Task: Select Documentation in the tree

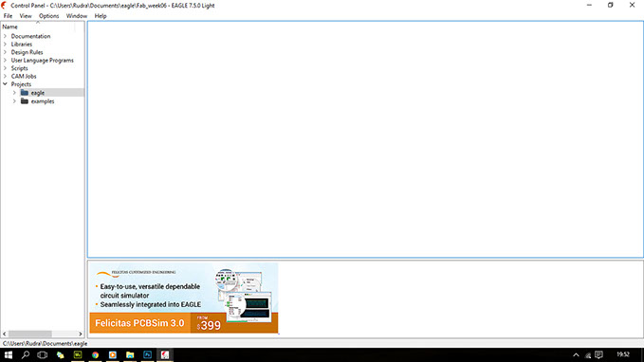Action: pyautogui.click(x=30, y=36)
